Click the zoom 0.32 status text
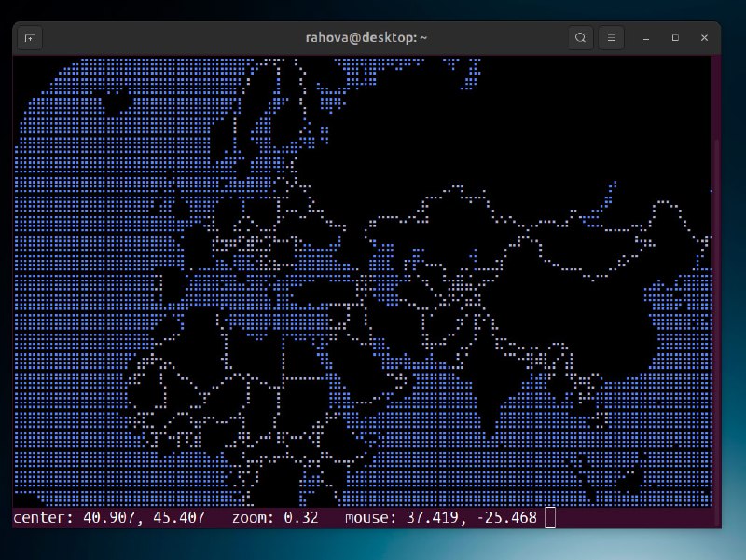Image resolution: width=746 pixels, height=560 pixels. tap(276, 517)
